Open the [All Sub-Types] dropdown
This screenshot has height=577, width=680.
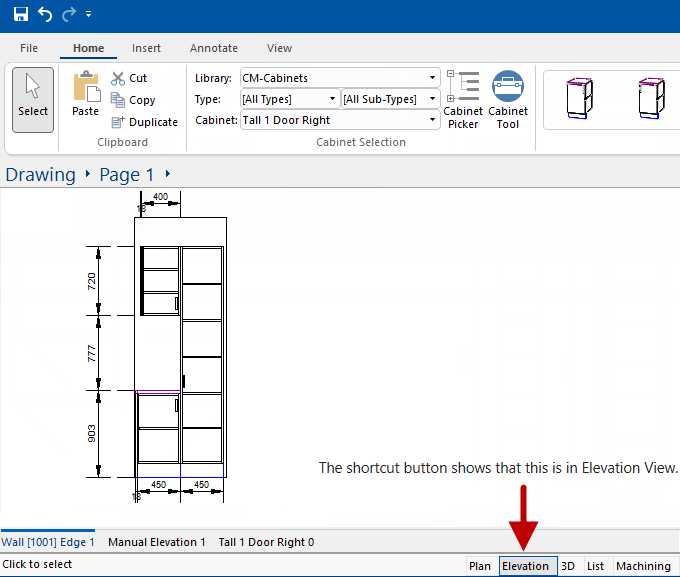(390, 99)
